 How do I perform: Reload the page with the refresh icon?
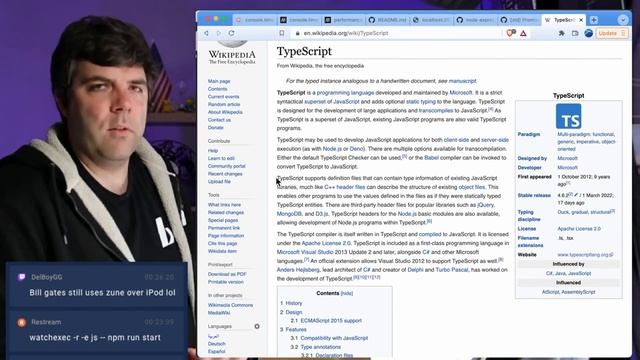coord(231,33)
